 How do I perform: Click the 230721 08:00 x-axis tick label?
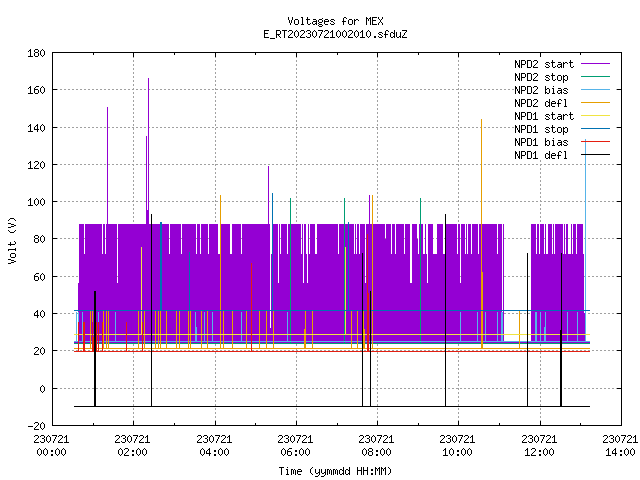[x=376, y=445]
